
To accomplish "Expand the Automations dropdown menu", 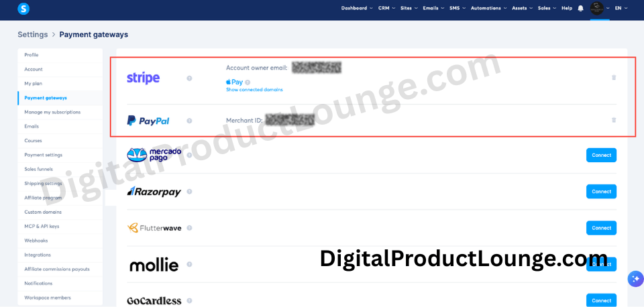I will (x=489, y=8).
